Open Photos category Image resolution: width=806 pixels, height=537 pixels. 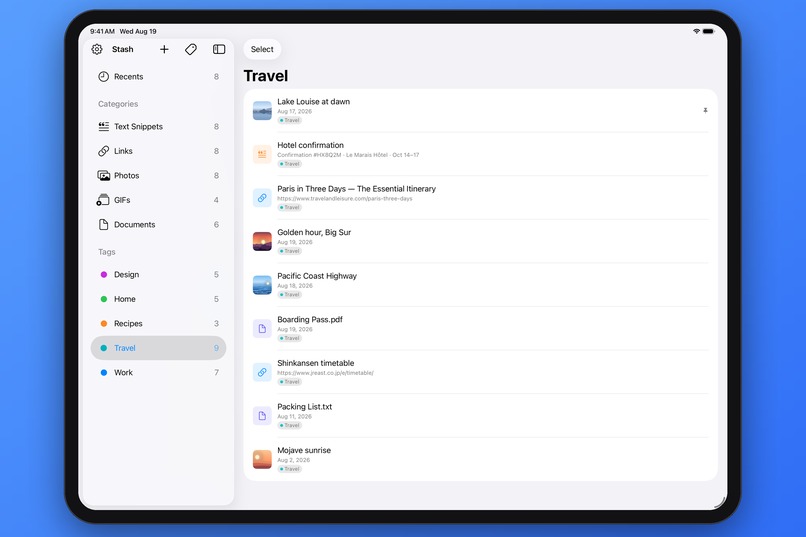(158, 176)
